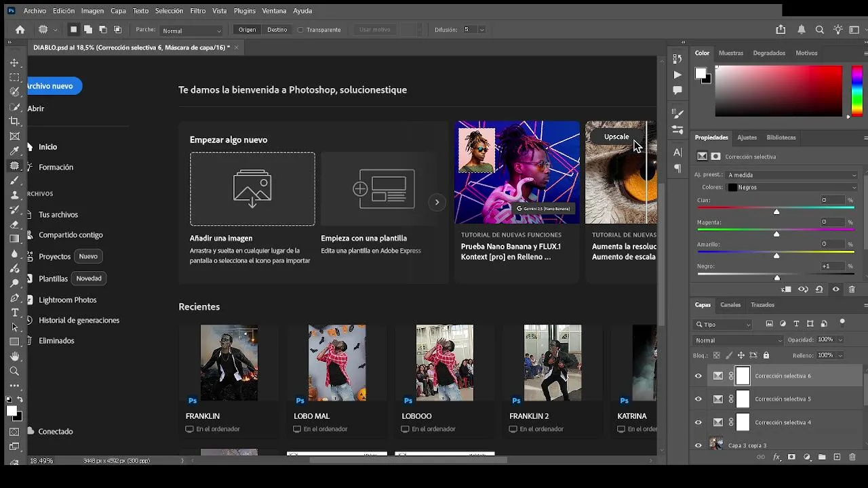The height and width of the screenshot is (488, 868).
Task: Open the Comments panel icon
Action: click(677, 90)
